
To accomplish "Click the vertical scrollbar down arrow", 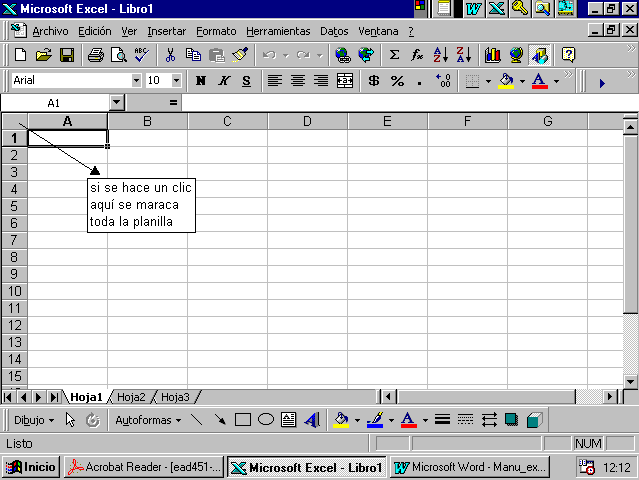I will [631, 381].
